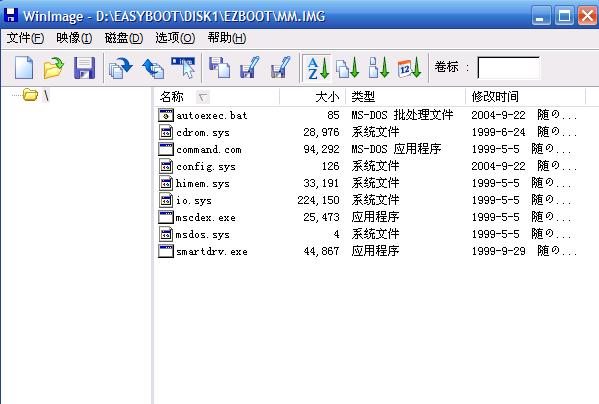Open the 映像(I) menu

coord(74,38)
